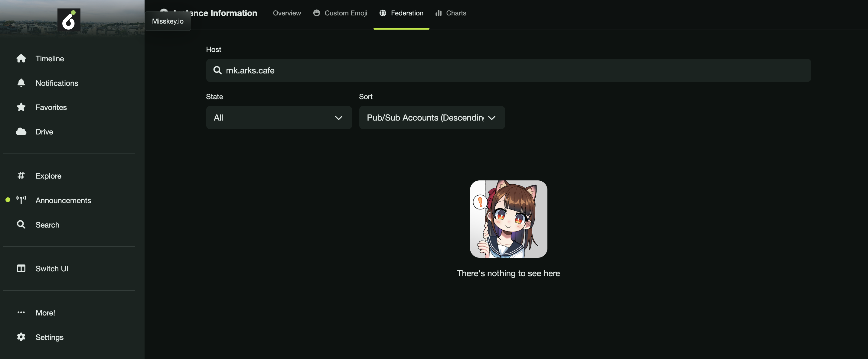Viewport: 868px width, 359px height.
Task: Open Announcements via the antenna icon
Action: 21,200
